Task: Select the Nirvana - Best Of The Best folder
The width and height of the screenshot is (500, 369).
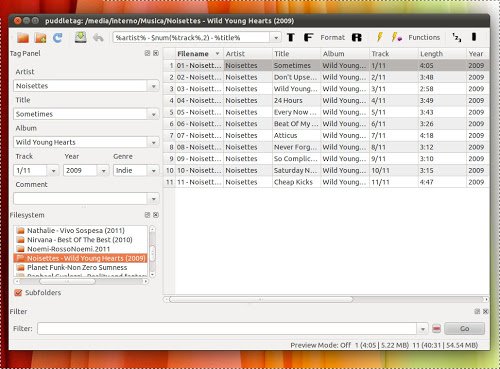Action: pyautogui.click(x=80, y=240)
